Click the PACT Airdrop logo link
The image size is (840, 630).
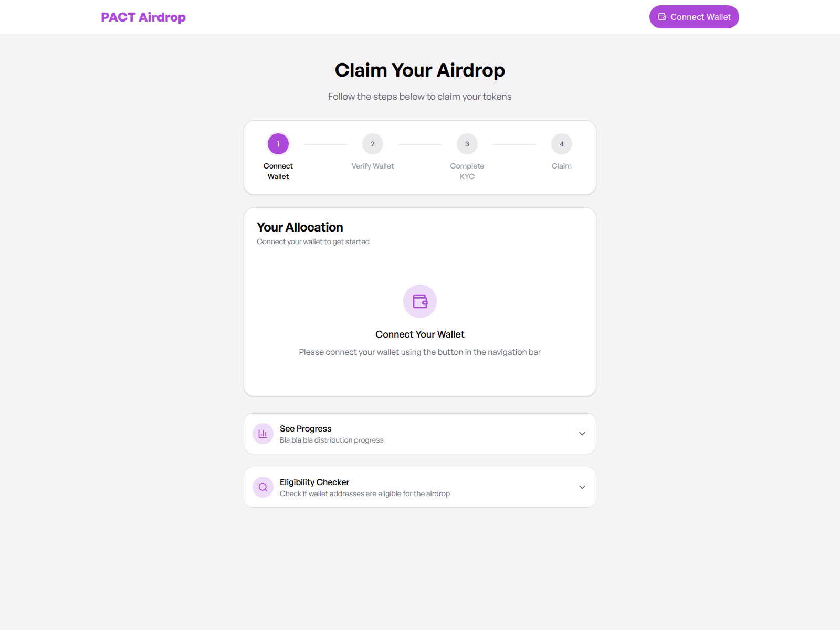(x=143, y=17)
